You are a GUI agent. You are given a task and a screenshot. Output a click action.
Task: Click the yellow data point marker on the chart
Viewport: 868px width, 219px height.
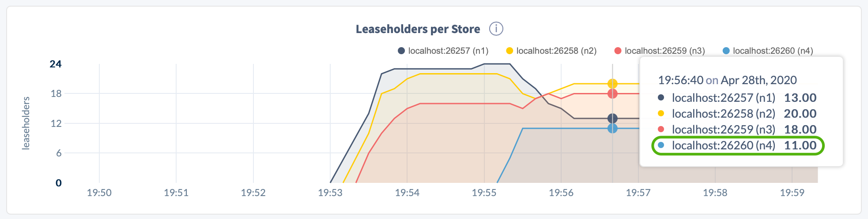[x=612, y=84]
